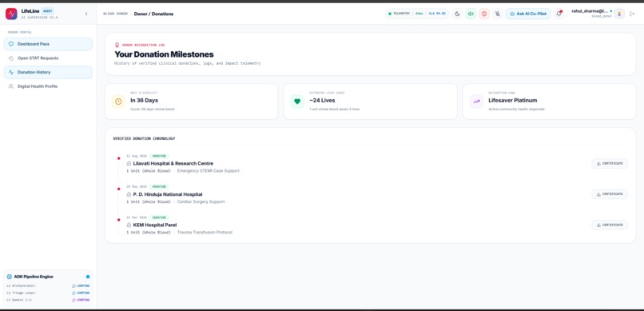This screenshot has width=644, height=311.
Task: Toggle dark mode moon icon
Action: 458,14
